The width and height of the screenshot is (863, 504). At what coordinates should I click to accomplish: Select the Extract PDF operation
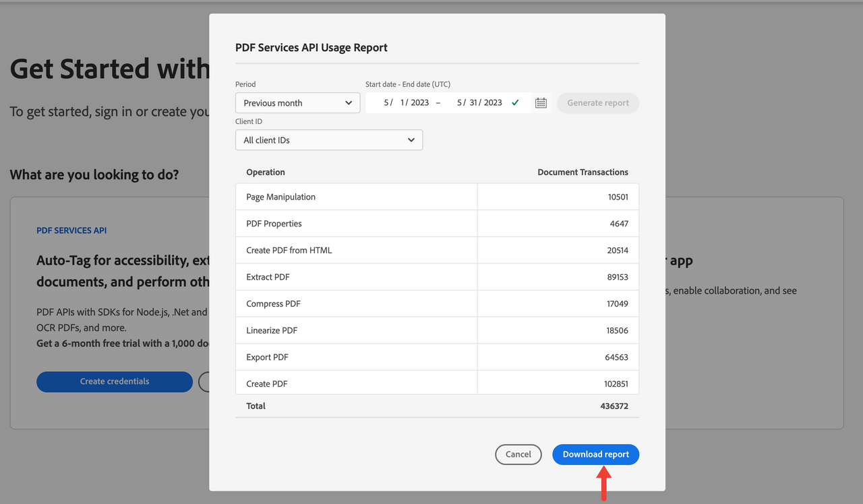[437, 277]
